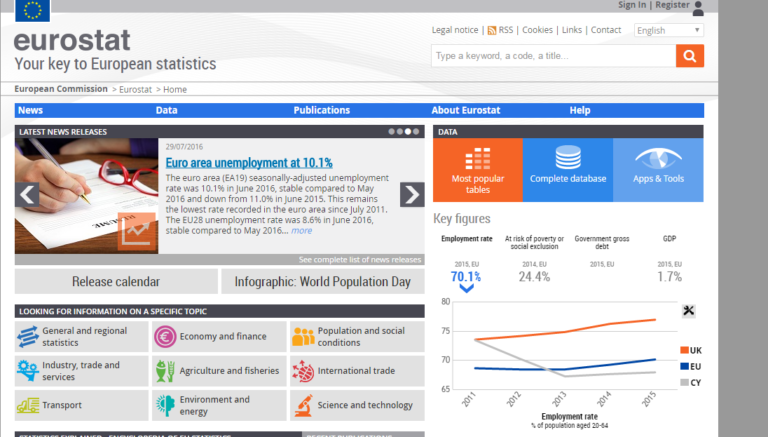The image size is (768, 437).
Task: Click the chart settings tools icon
Action: pyautogui.click(x=689, y=311)
